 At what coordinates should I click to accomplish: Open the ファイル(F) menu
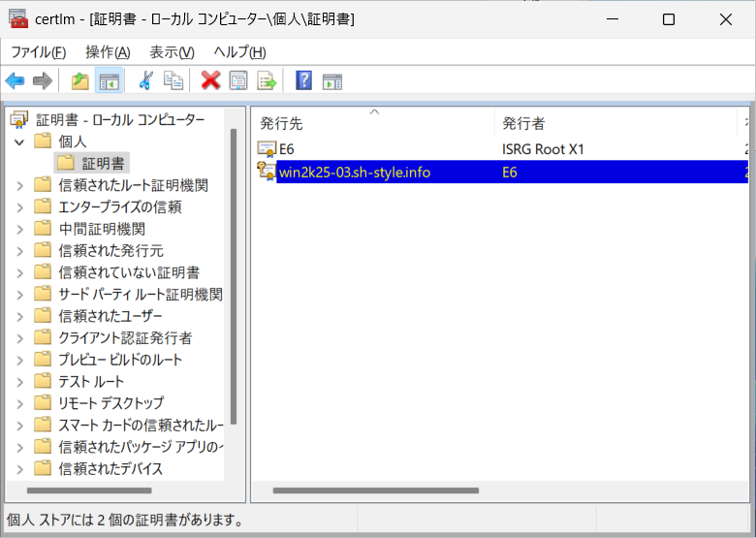click(38, 52)
